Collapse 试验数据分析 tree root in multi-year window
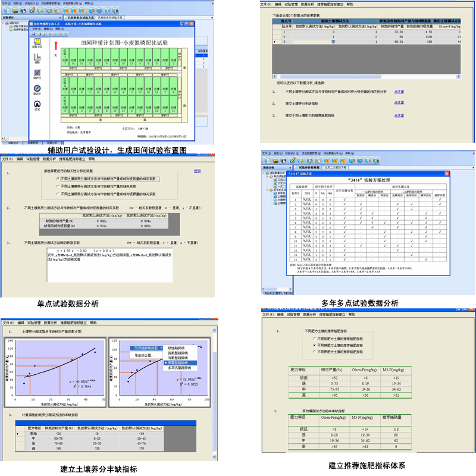 pyautogui.click(x=264, y=173)
